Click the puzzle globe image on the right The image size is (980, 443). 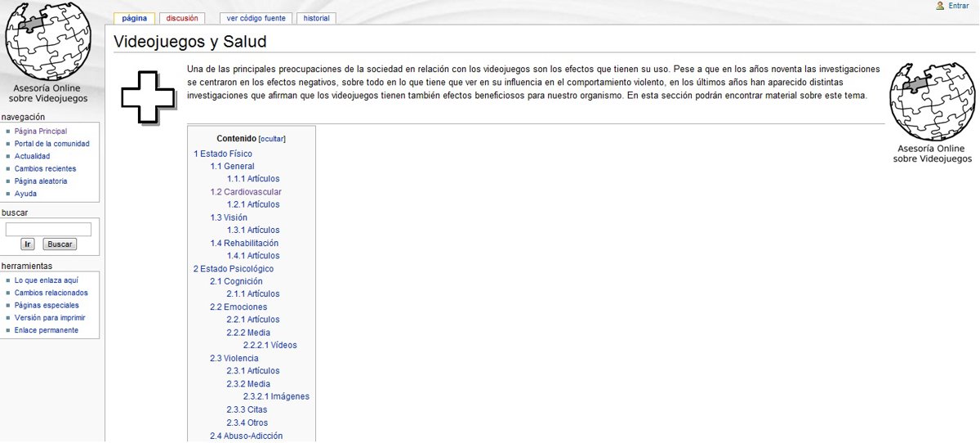932,101
